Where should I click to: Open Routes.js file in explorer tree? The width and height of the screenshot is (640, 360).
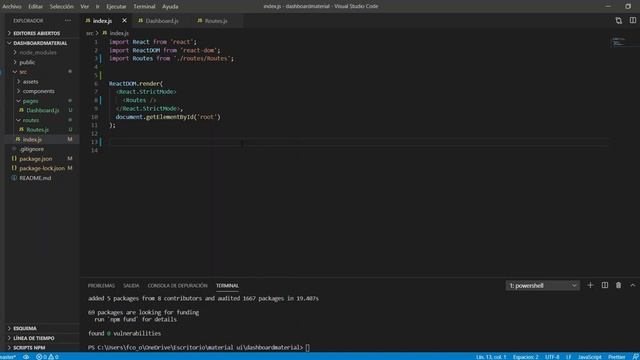tap(38, 130)
